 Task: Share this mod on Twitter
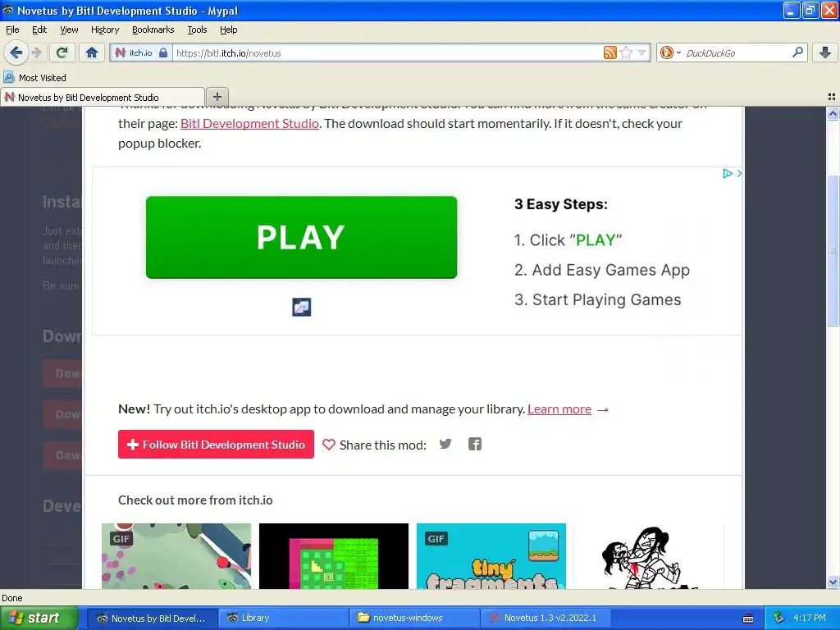coord(445,444)
